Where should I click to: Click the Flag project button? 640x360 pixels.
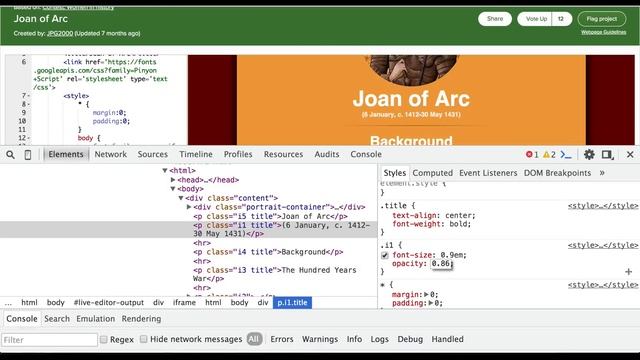pyautogui.click(x=602, y=19)
